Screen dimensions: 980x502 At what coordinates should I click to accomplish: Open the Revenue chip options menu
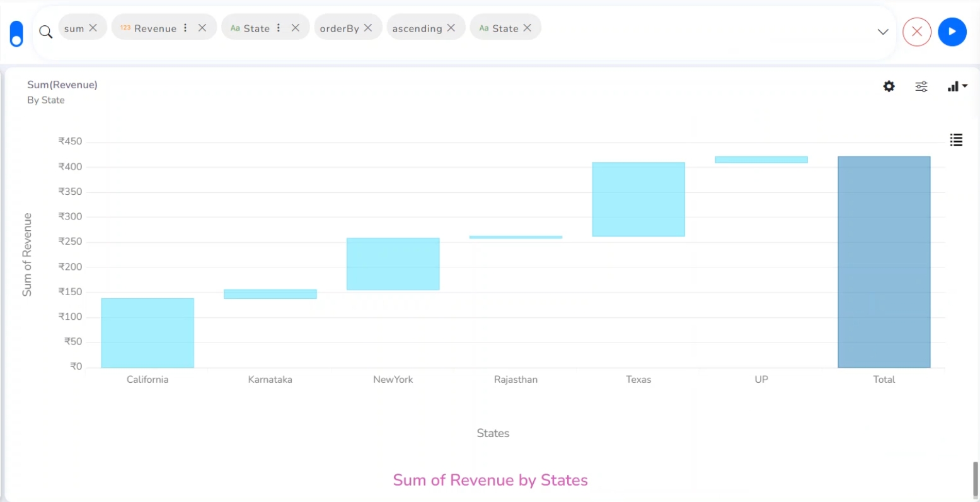(185, 28)
